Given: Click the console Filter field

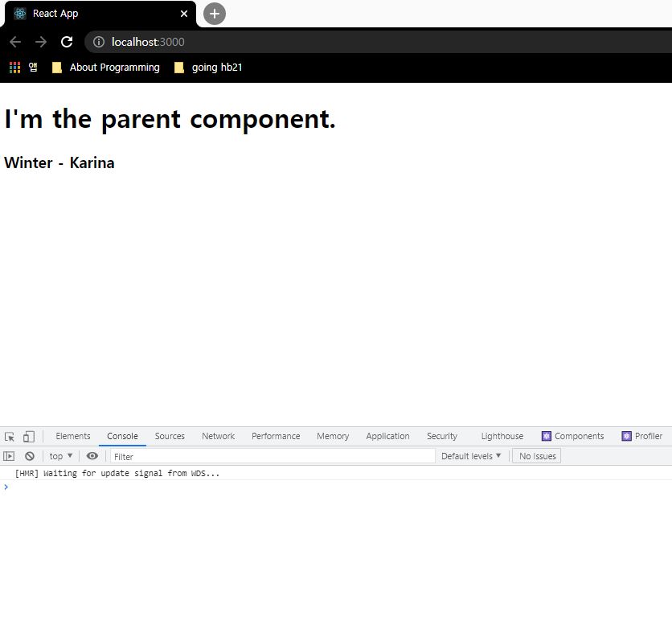Looking at the screenshot, I should (272, 457).
